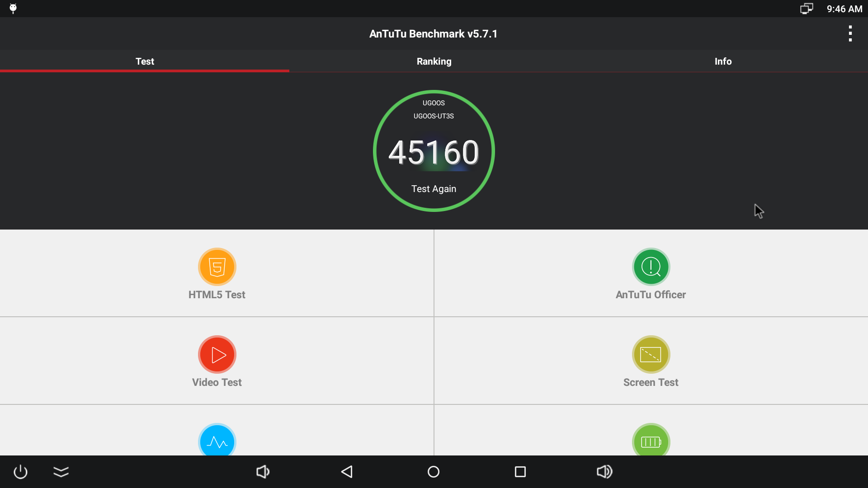Open the Screen Test tool
This screenshot has width=868, height=488.
point(651,360)
